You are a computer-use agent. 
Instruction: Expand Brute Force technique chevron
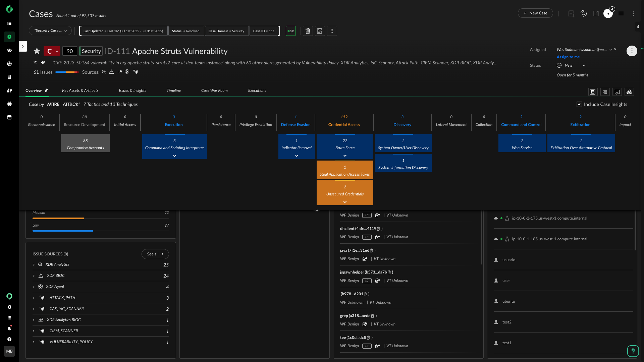point(345,156)
